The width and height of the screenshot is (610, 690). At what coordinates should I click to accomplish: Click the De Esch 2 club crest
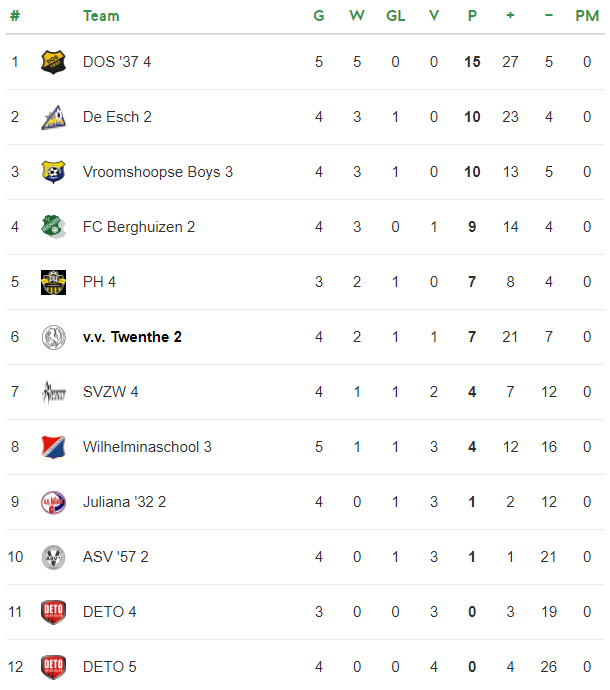pos(53,117)
